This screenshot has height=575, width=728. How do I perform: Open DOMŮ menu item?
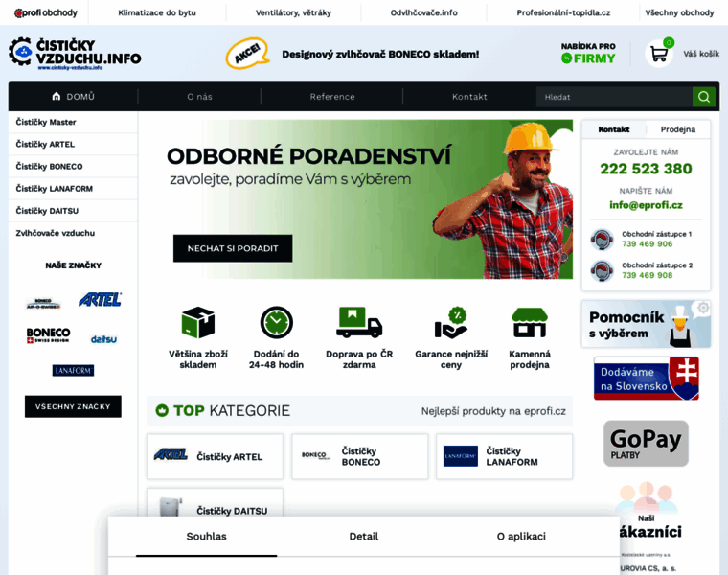(73, 96)
